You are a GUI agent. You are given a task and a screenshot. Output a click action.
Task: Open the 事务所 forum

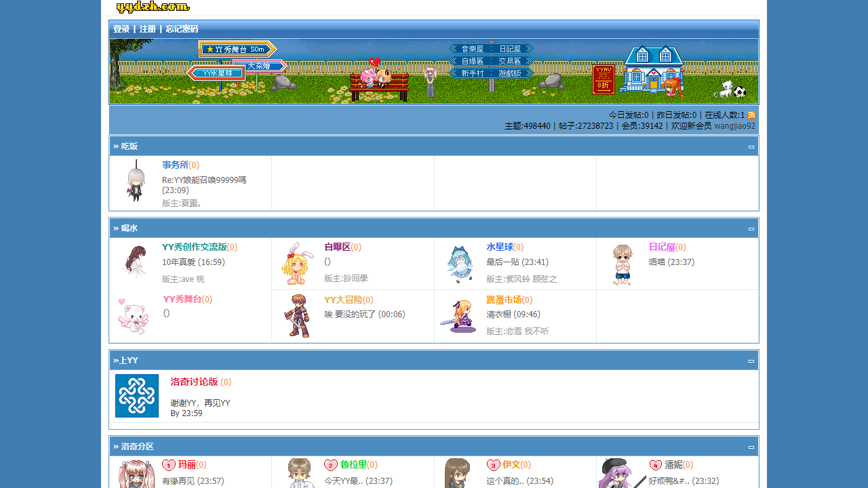click(175, 165)
